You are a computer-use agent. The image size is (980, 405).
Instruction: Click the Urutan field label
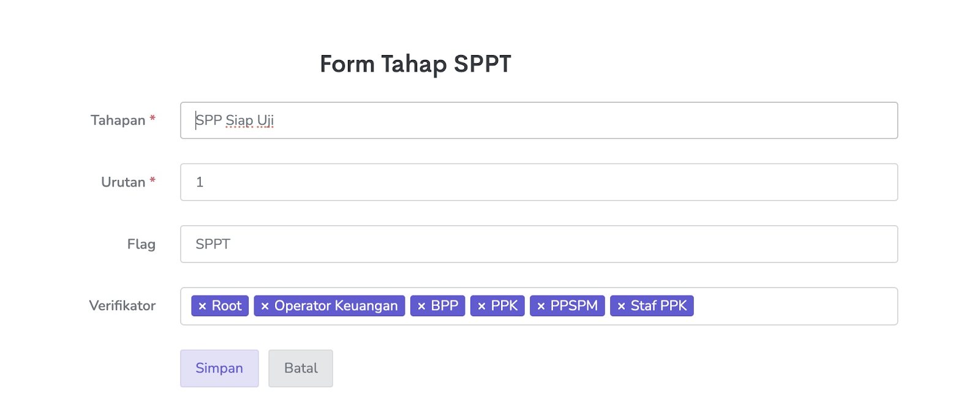coord(123,182)
